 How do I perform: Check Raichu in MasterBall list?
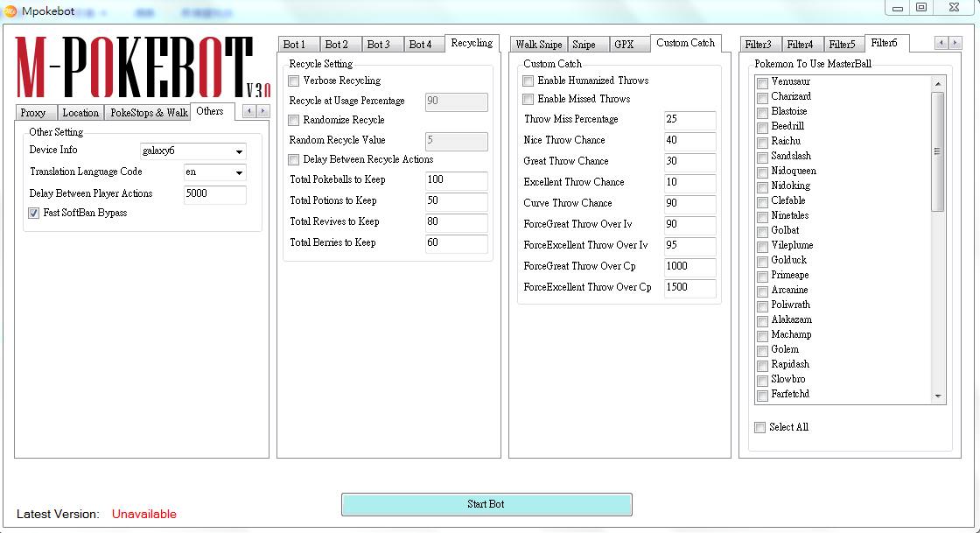pos(762,143)
